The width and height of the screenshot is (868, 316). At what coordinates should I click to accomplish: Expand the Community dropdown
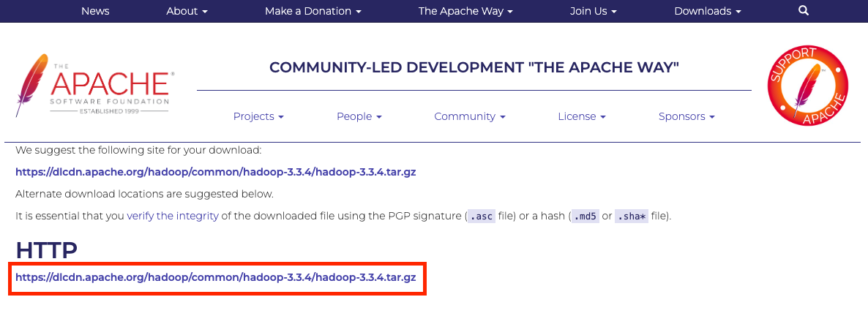point(470,116)
